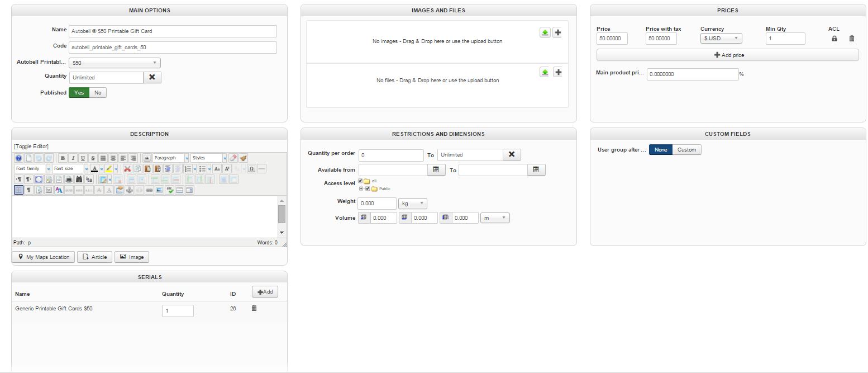Click the Toggle Editor link

pyautogui.click(x=31, y=147)
